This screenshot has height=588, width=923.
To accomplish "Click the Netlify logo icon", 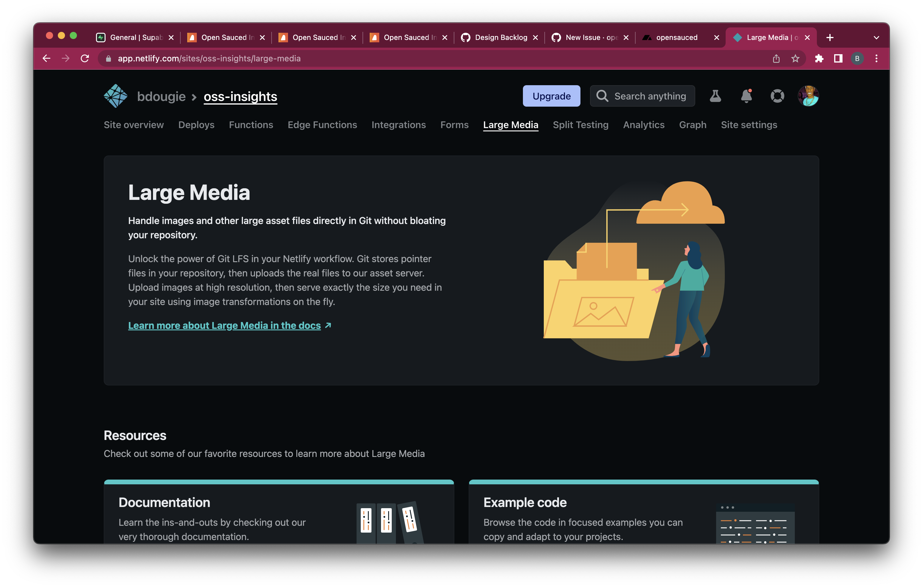I will click(x=115, y=96).
